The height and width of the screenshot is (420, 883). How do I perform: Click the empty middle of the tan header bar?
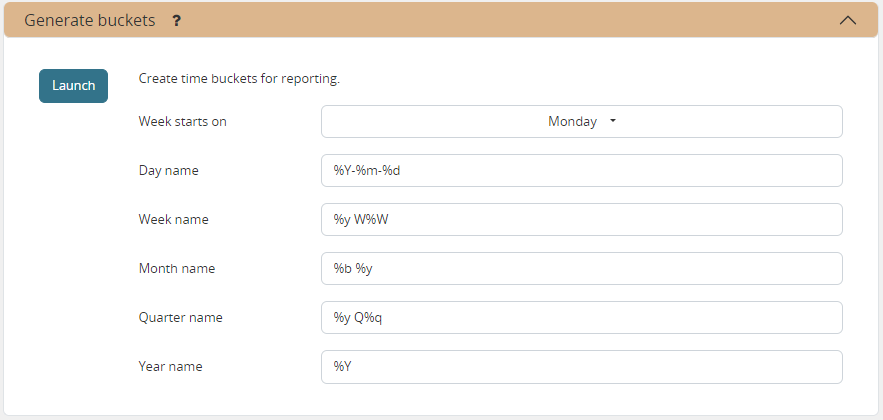tap(500, 20)
